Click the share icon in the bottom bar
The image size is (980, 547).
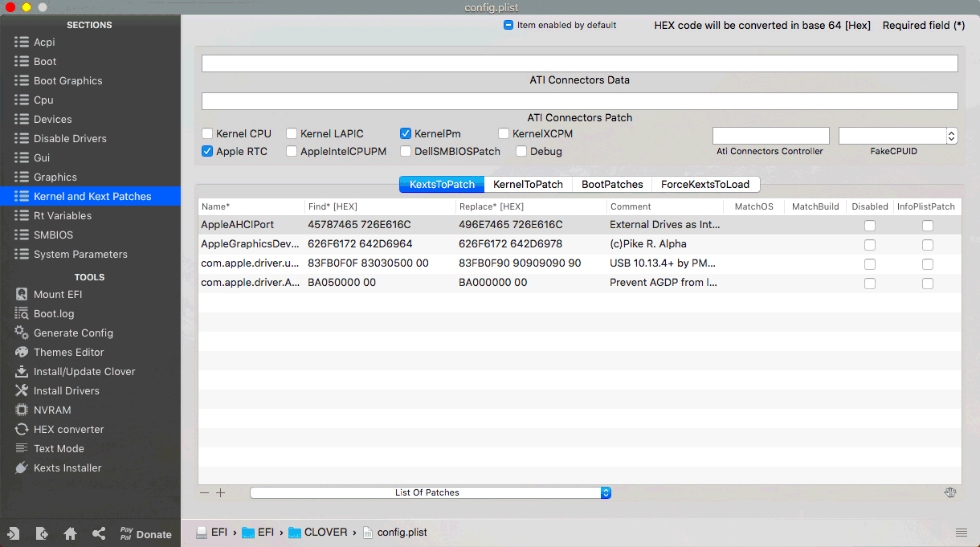coord(98,533)
